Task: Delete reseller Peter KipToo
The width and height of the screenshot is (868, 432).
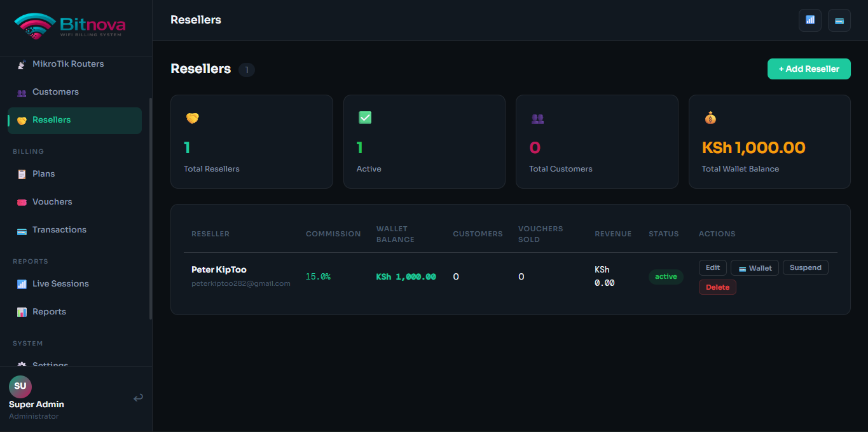Action: coord(717,287)
